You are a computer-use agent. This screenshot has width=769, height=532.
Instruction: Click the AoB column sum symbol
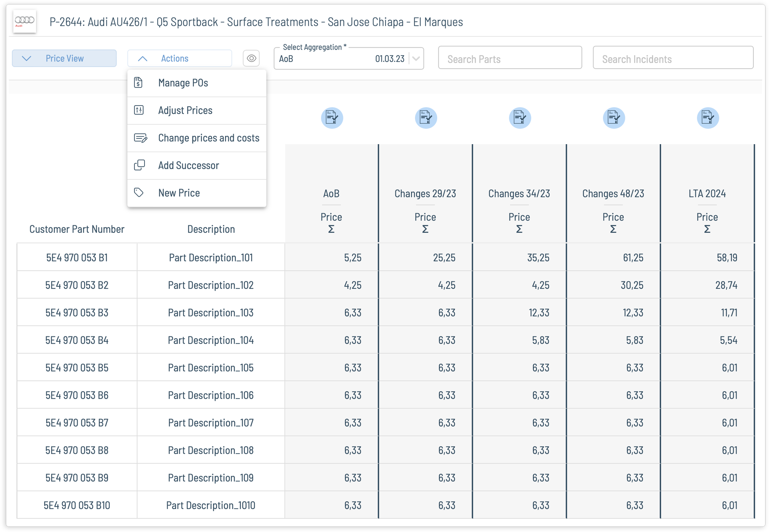(331, 229)
